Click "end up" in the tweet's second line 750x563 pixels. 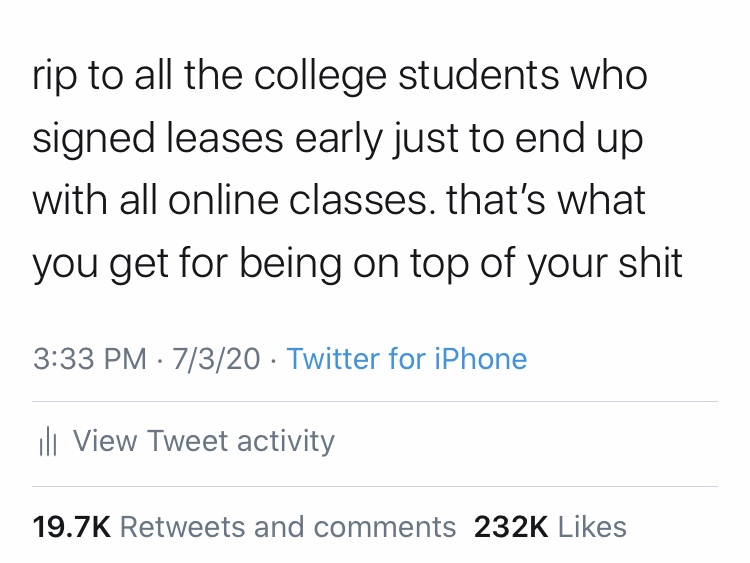point(579,139)
